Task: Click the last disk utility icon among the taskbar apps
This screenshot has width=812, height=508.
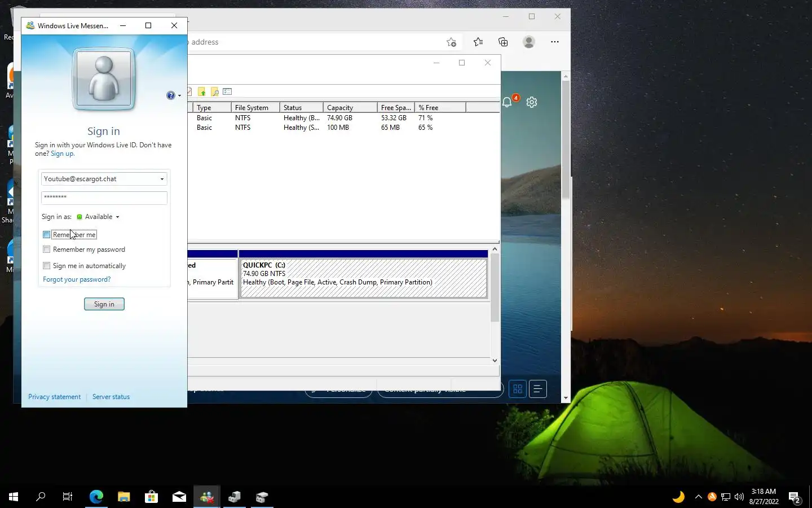Action: 262,497
